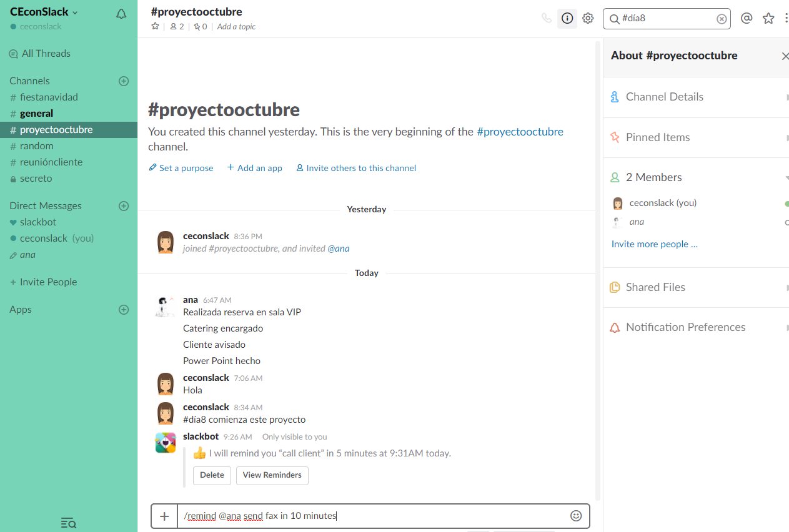The height and width of the screenshot is (532, 789).
Task: Click the 9:26 AM timestamp on slackbot message
Action: 237,437
